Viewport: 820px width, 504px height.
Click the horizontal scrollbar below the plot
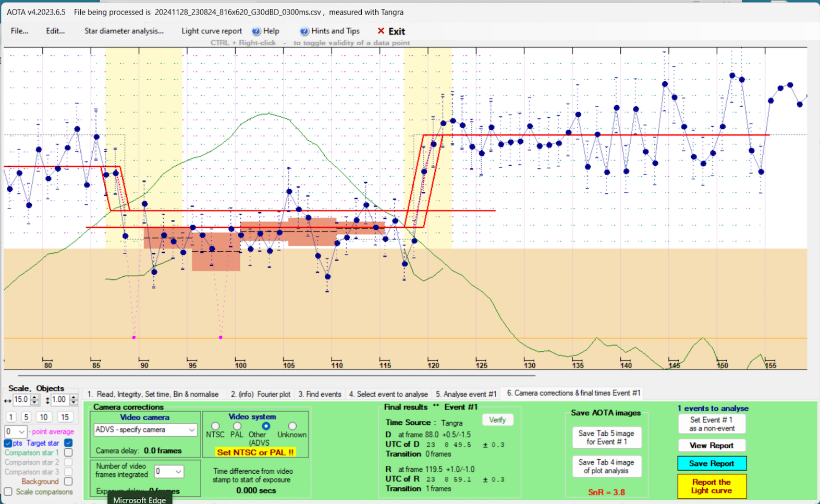[x=276, y=375]
